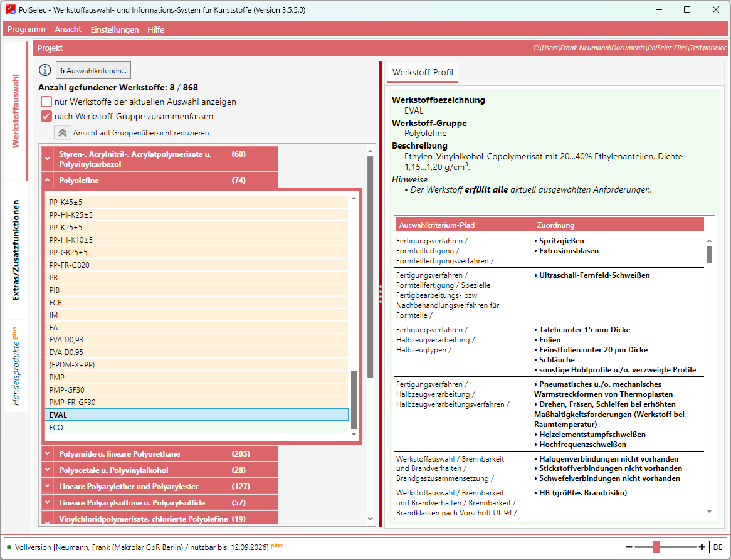Image resolution: width=731 pixels, height=560 pixels.
Task: Open the Einstellungen menu
Action: [x=115, y=29]
